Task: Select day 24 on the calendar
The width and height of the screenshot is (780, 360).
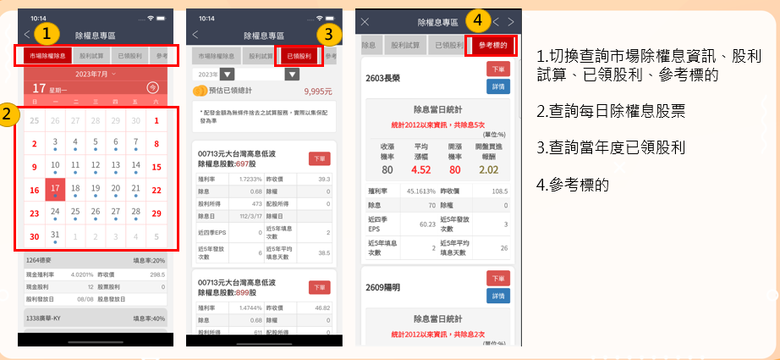Action: (55, 213)
